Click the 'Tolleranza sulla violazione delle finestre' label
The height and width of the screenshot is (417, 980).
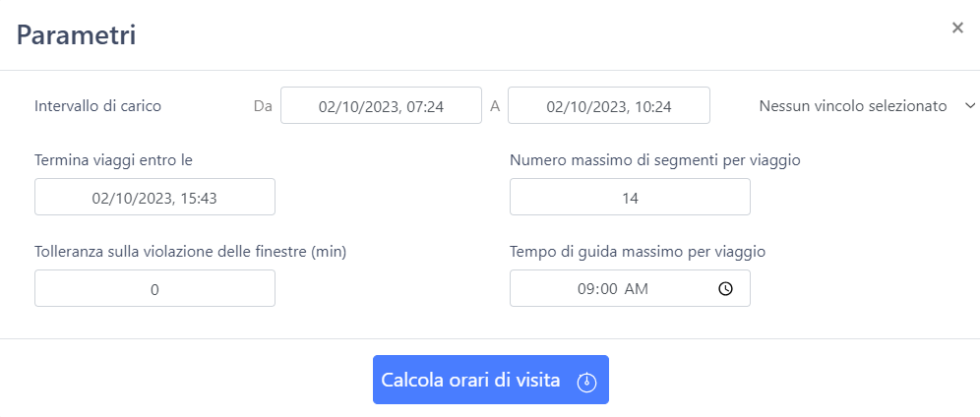pos(191,252)
